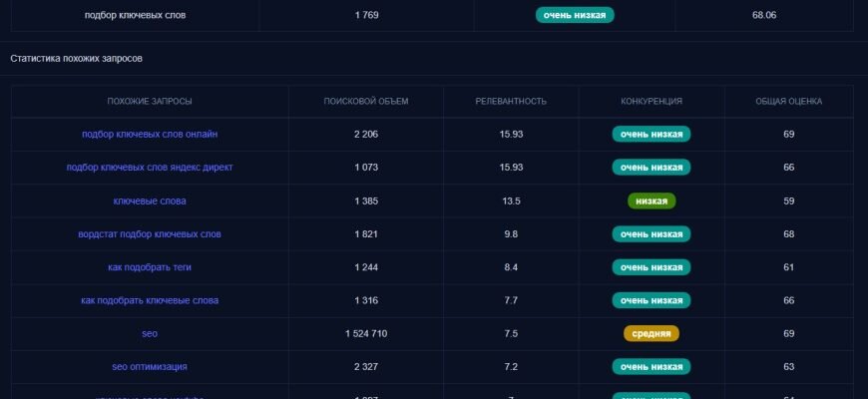Click 'очень низкая' badge in 'как подобрать теги' row
This screenshot has width=868, height=399.
tap(651, 267)
